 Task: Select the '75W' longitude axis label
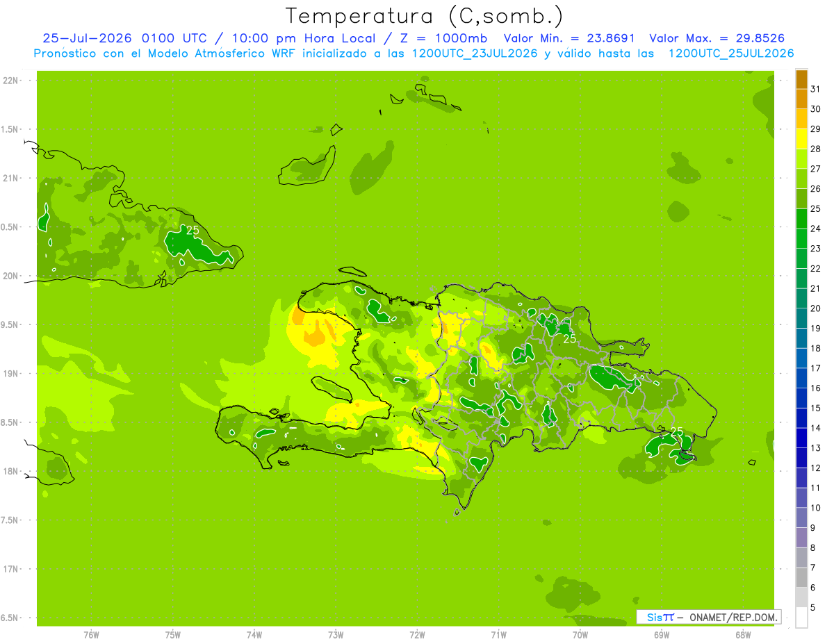pos(172,635)
